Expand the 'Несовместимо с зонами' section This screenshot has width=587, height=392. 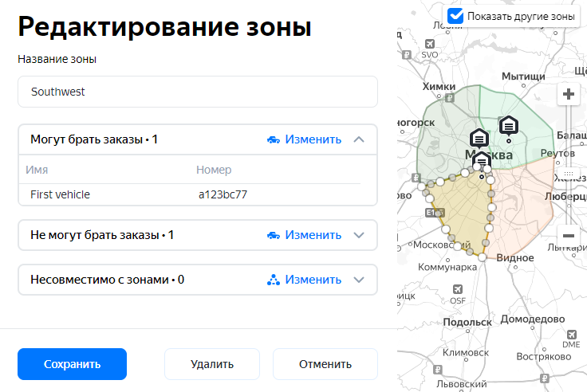(359, 280)
